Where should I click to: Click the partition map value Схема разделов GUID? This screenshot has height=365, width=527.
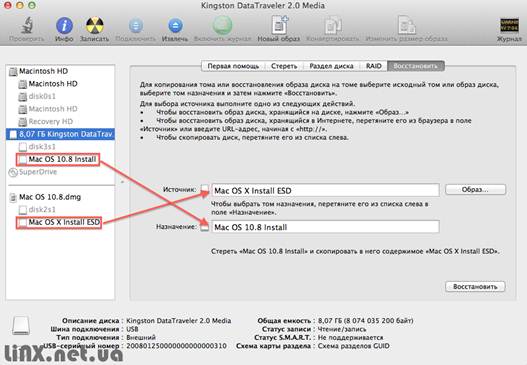tap(354, 346)
